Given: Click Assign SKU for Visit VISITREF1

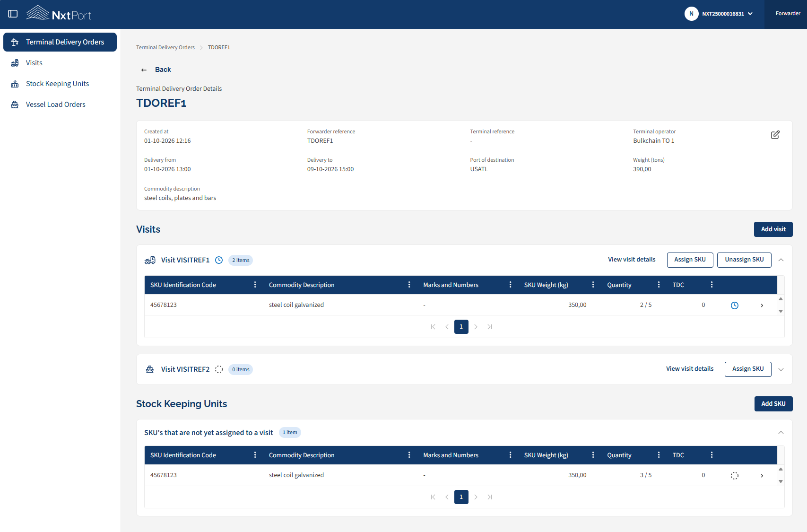Looking at the screenshot, I should pyautogui.click(x=690, y=260).
